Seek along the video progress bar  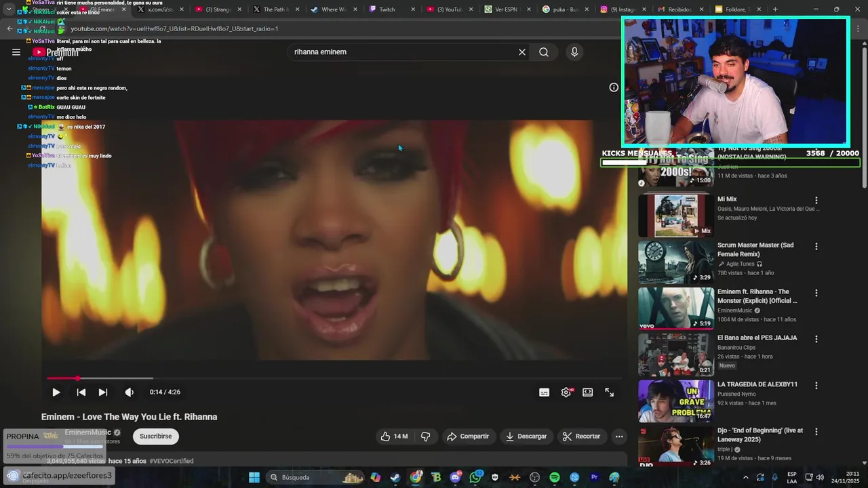(334, 378)
